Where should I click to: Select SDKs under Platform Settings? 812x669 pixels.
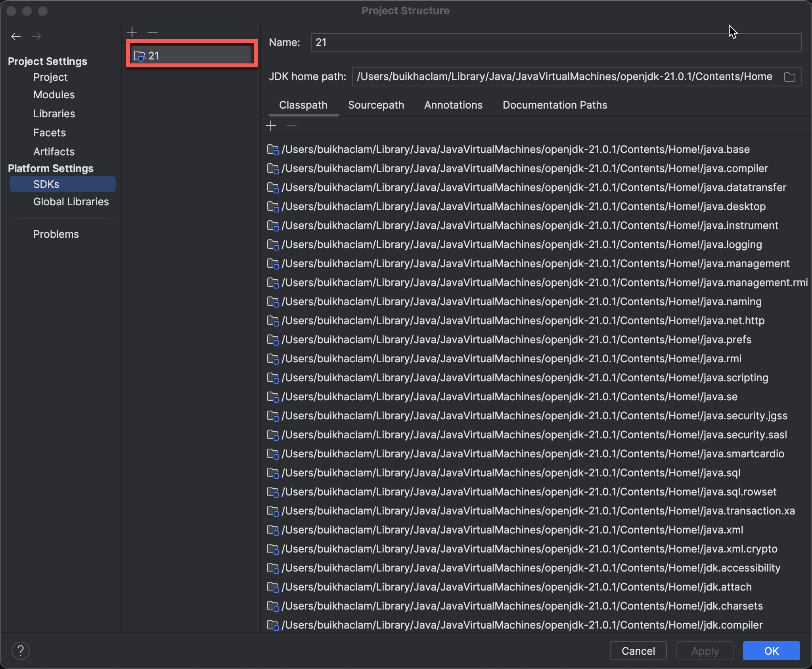[x=63, y=184]
